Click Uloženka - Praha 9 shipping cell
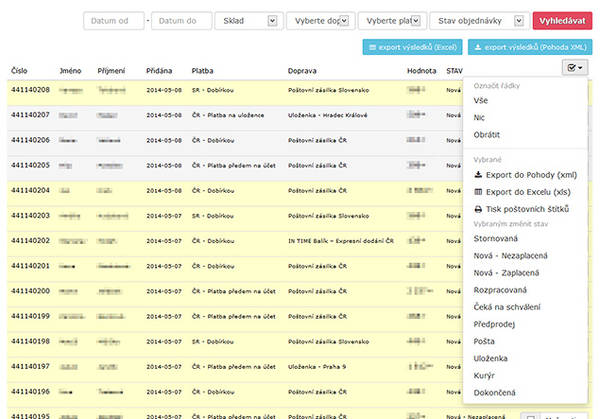Screen dimensions: 600x419 [x=317, y=367]
